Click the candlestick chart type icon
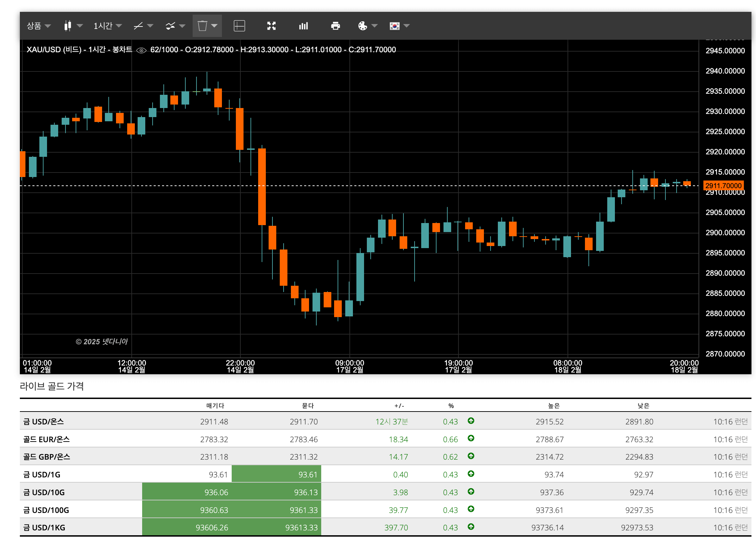This screenshot has height=545, width=756. click(68, 26)
